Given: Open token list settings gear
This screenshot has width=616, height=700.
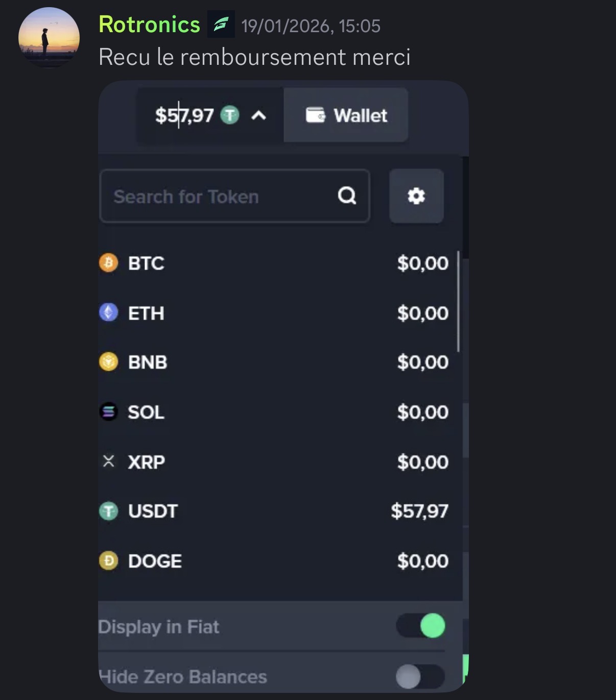Looking at the screenshot, I should click(416, 196).
